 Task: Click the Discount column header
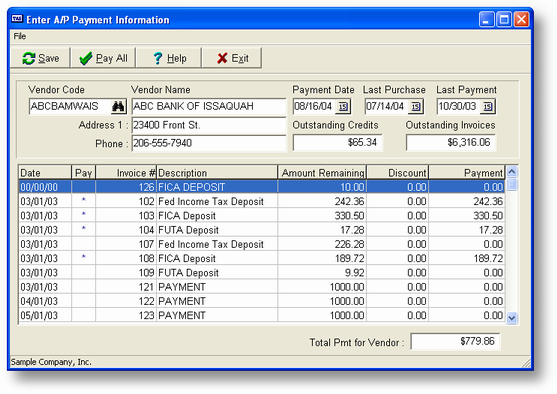click(398, 173)
